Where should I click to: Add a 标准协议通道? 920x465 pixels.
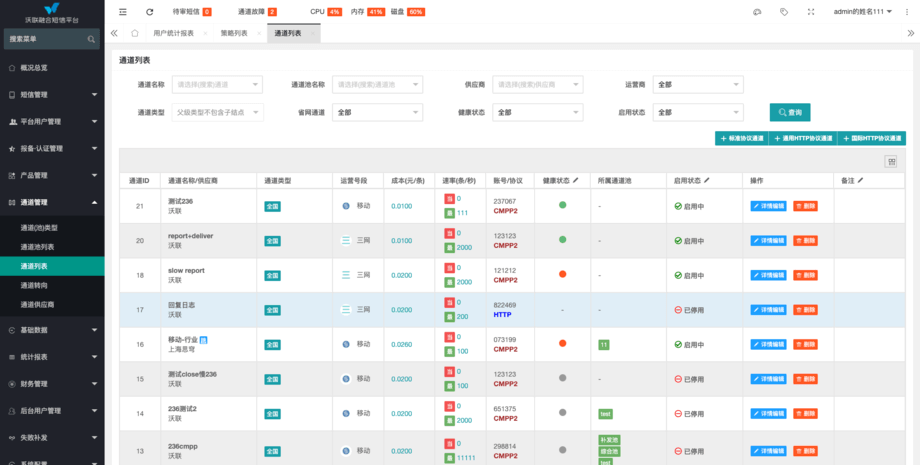pyautogui.click(x=742, y=138)
